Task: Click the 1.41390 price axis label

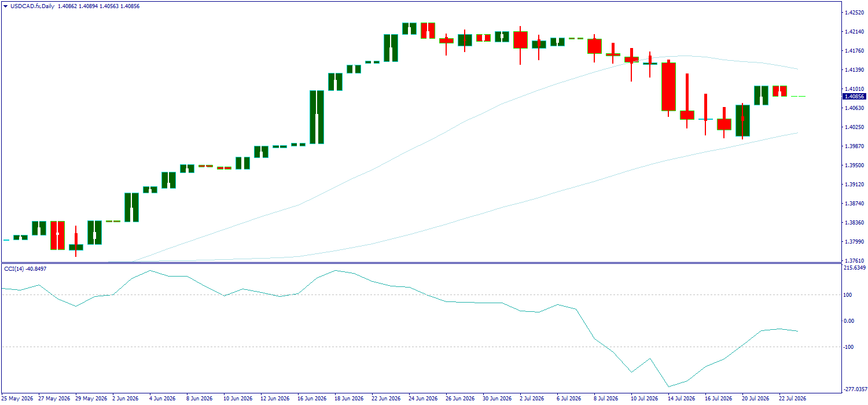Action: pyautogui.click(x=855, y=70)
